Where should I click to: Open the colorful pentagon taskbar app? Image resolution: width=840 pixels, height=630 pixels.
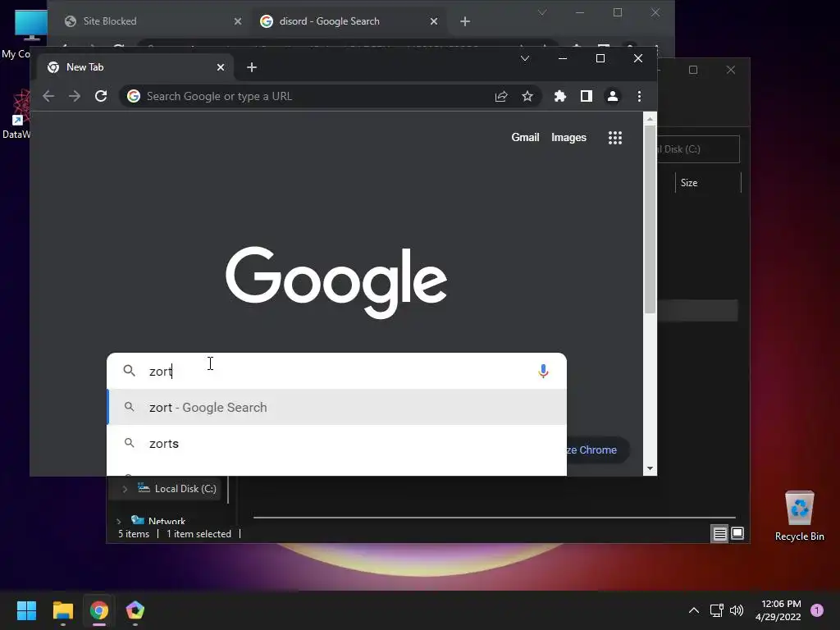pyautogui.click(x=135, y=610)
